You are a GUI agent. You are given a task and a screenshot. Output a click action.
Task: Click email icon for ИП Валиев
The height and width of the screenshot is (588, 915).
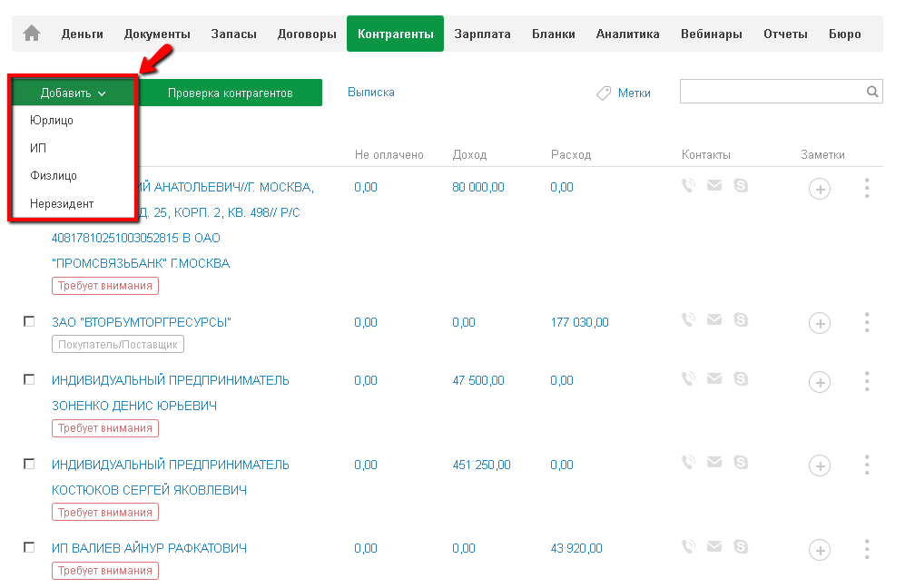pyautogui.click(x=714, y=546)
